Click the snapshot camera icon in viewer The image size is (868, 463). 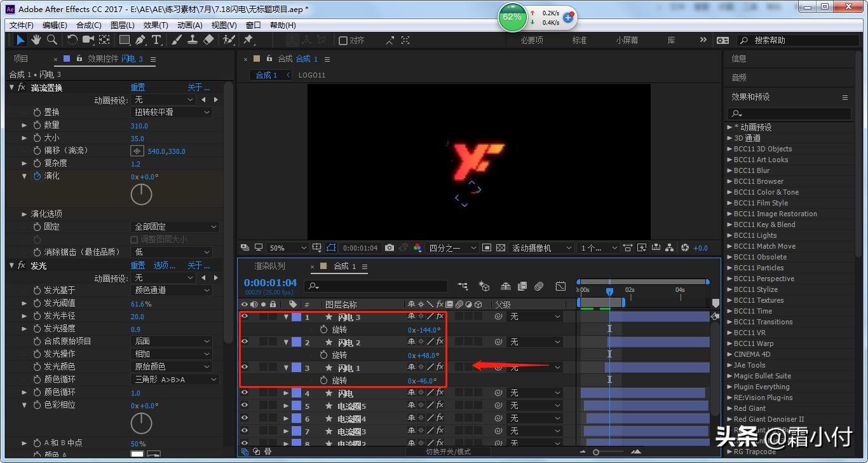point(390,248)
